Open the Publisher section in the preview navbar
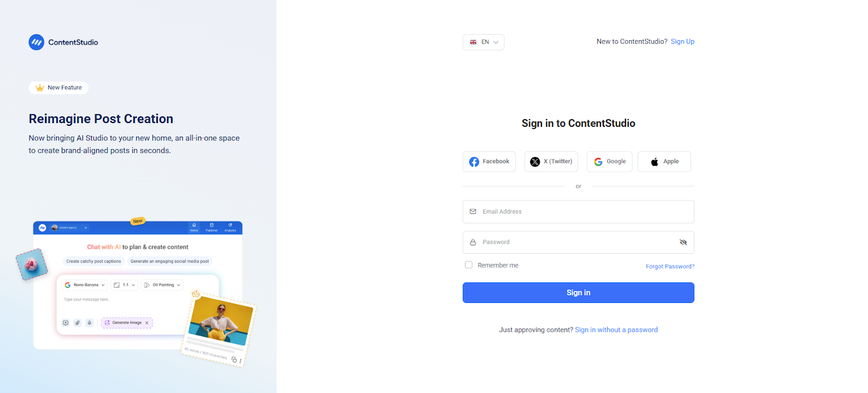Image resolution: width=868 pixels, height=393 pixels. click(x=211, y=228)
